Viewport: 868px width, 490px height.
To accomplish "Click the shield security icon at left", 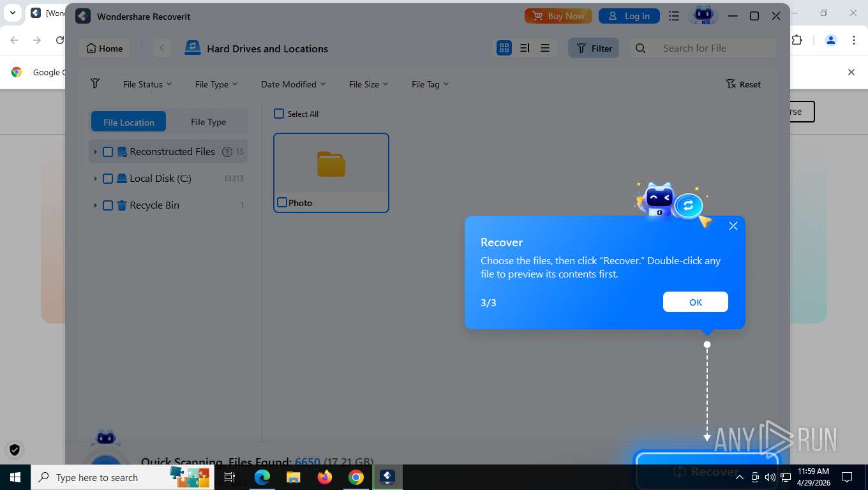I will pos(15,450).
